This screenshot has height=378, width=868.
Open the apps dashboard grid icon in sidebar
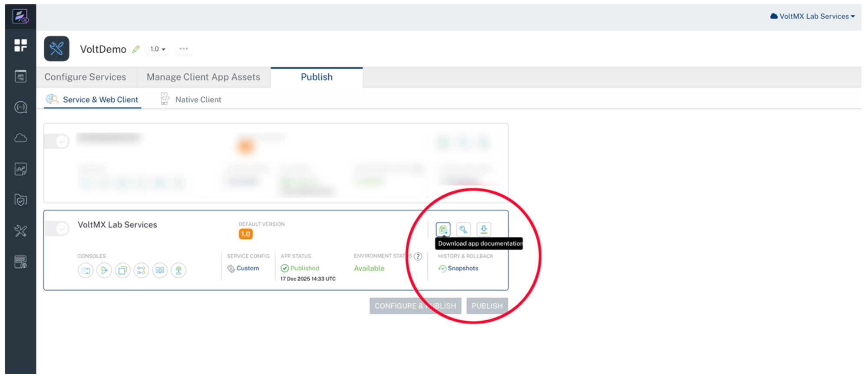(x=20, y=45)
